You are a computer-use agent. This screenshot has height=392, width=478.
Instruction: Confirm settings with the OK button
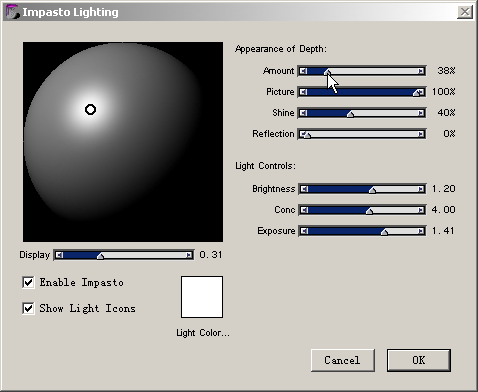[419, 360]
